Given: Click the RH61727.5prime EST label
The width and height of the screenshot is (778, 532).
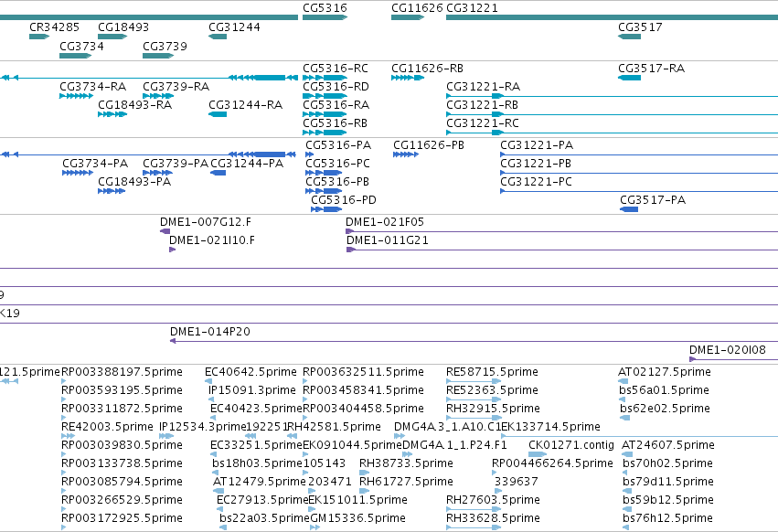Looking at the screenshot, I should (x=406, y=483).
